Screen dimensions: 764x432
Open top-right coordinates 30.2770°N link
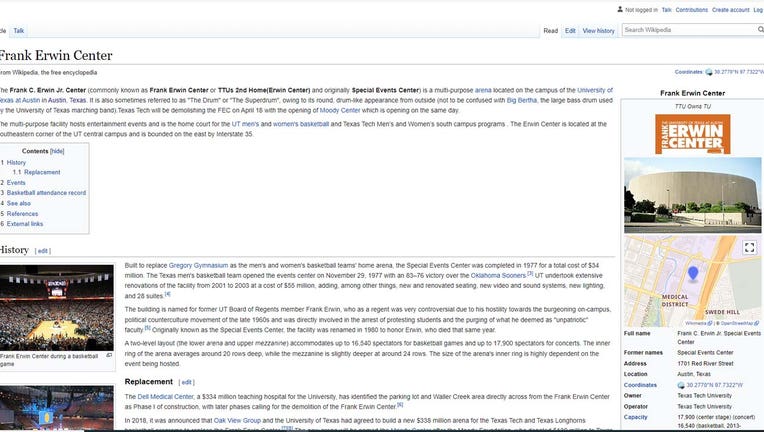(739, 72)
